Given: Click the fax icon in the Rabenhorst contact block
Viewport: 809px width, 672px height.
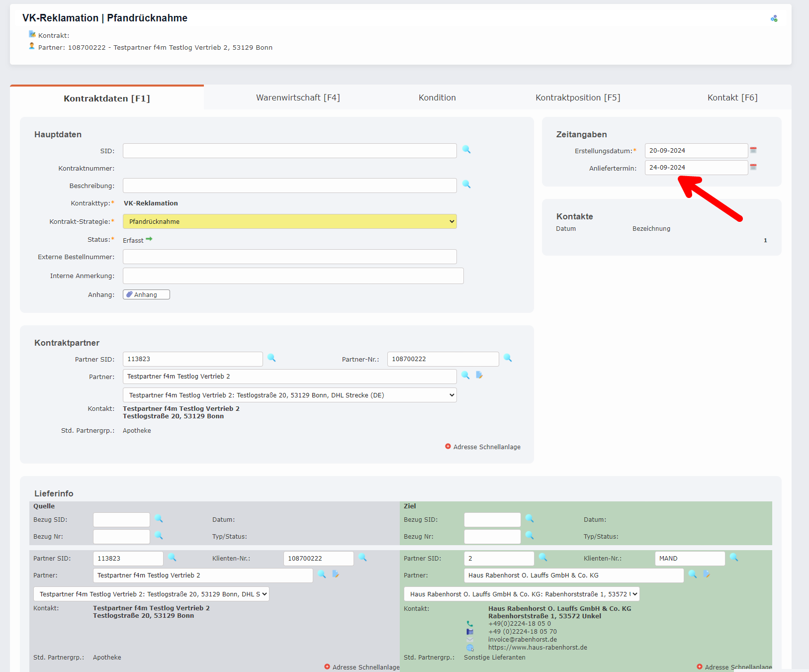Looking at the screenshot, I should [x=469, y=631].
